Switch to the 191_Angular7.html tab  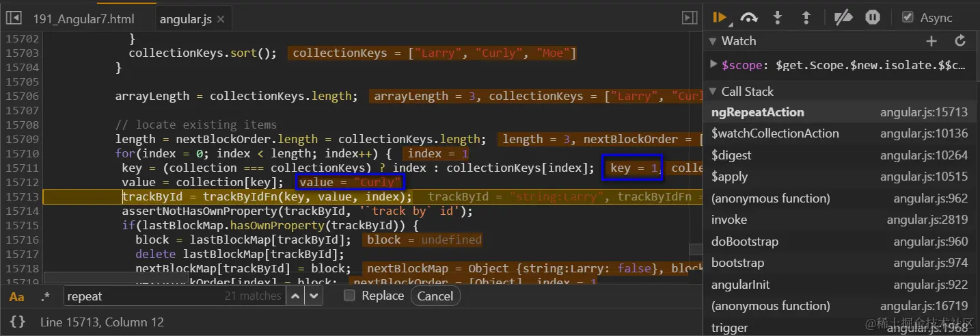tap(83, 18)
